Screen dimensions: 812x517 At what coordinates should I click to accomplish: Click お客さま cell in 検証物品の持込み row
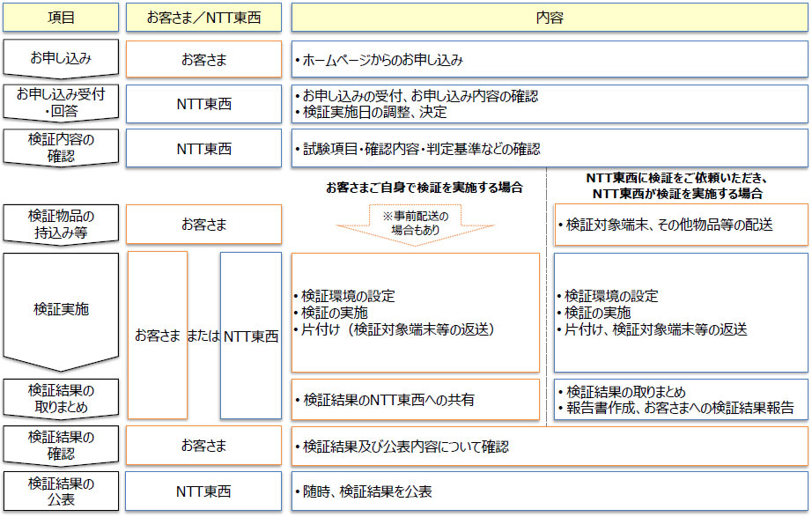203,225
